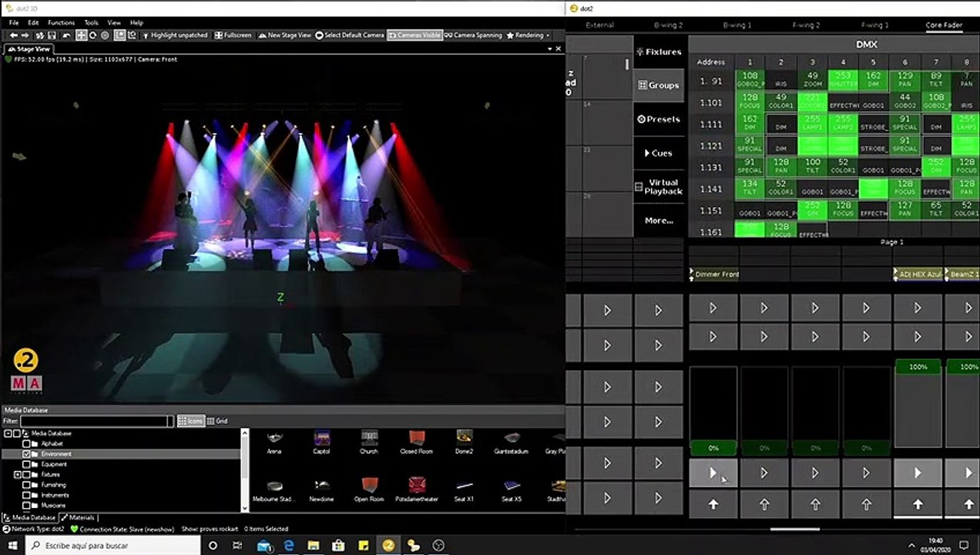980x555 pixels.
Task: Toggle Highlight unpatched
Action: [174, 35]
